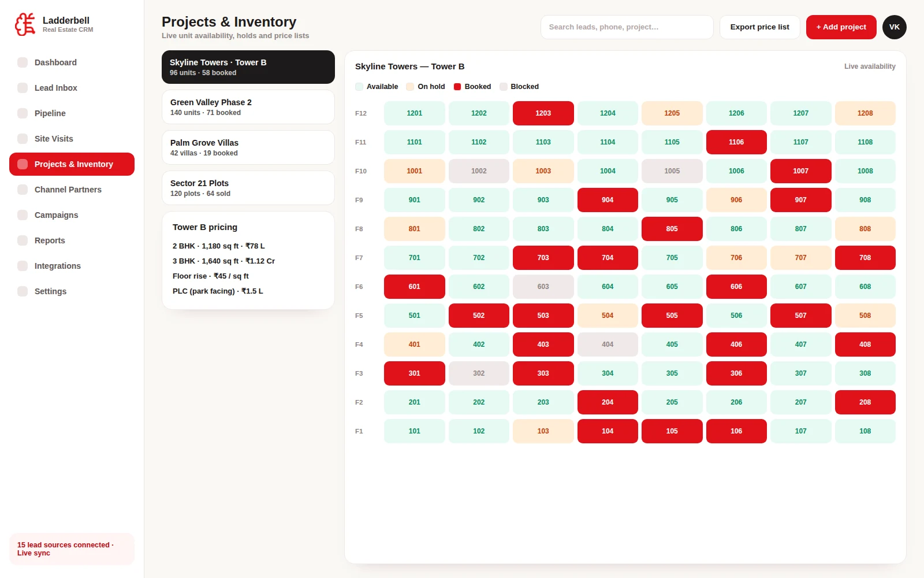Click the Lead Inbox sidebar icon
The image size is (924, 578).
pyautogui.click(x=23, y=88)
